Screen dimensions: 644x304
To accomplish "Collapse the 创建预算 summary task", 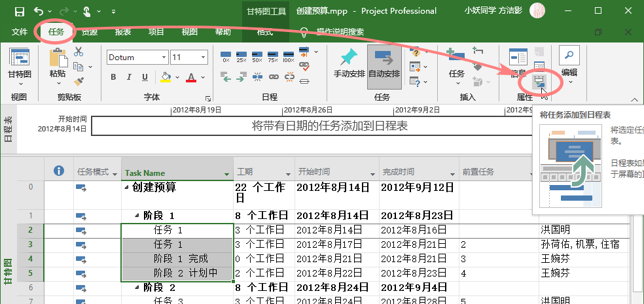I will click(x=126, y=188).
